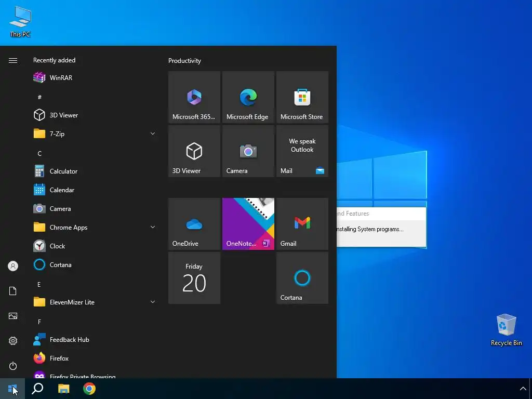Open the Microsoft Store tile
This screenshot has width=532, height=399.
point(302,97)
